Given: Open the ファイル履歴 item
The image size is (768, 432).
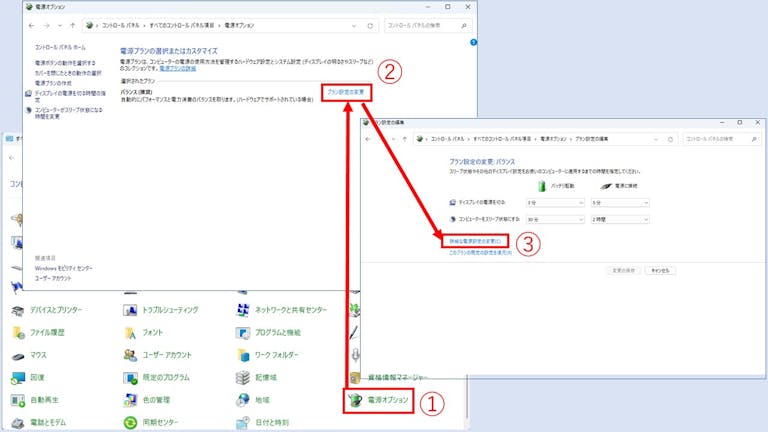Looking at the screenshot, I should (38, 333).
